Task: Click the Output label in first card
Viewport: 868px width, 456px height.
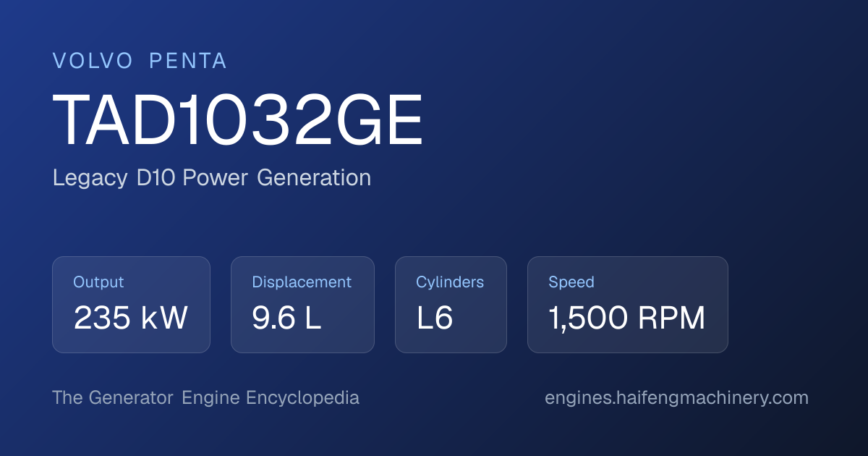Action: tap(98, 282)
